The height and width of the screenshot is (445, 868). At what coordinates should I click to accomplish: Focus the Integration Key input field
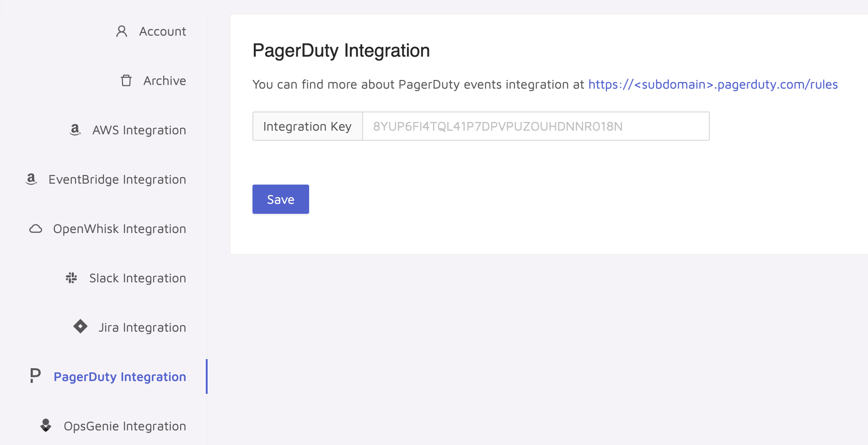[536, 126]
